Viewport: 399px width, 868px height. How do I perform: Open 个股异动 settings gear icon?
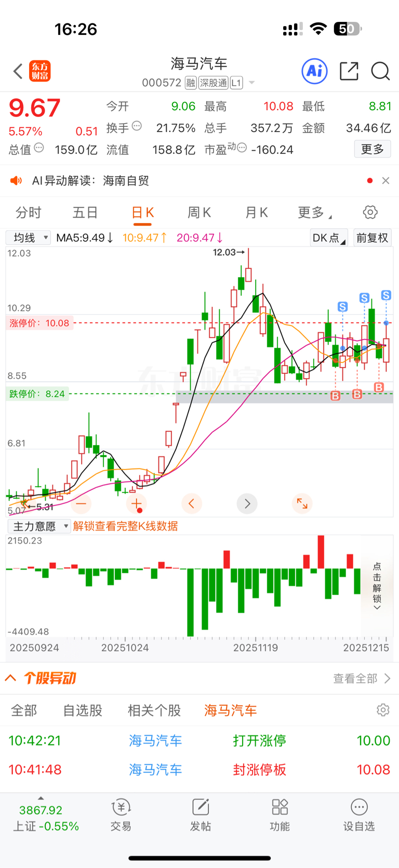(383, 710)
